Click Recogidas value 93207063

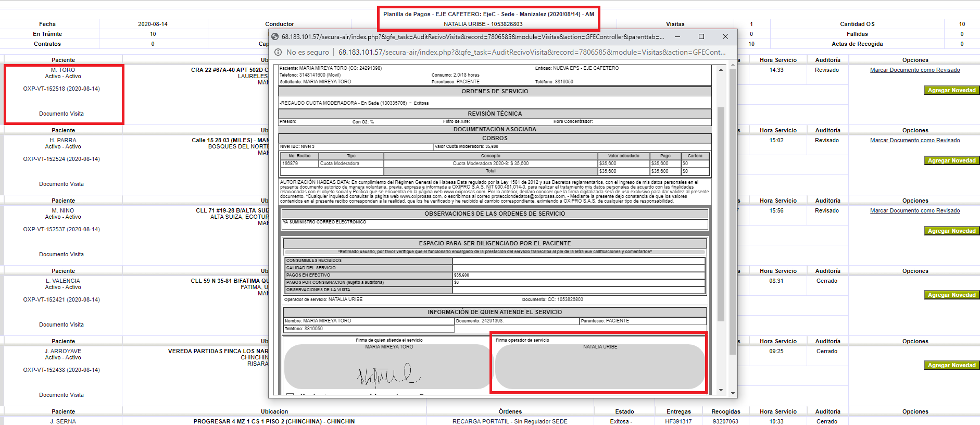coord(725,421)
